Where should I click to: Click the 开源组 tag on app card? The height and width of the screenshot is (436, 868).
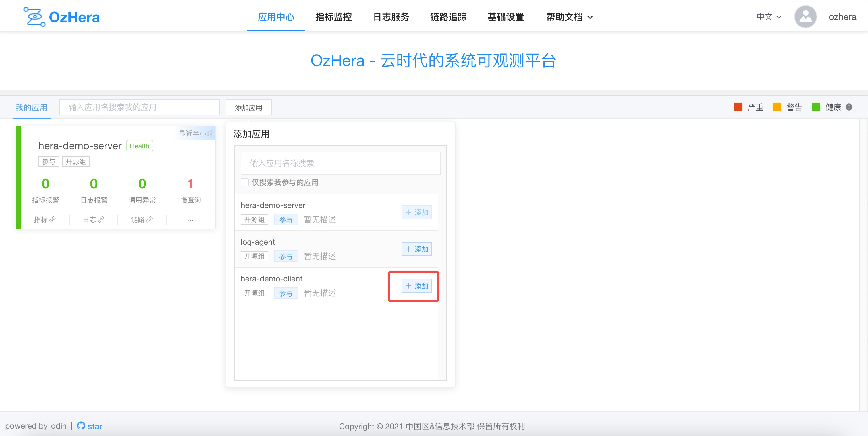coord(76,162)
